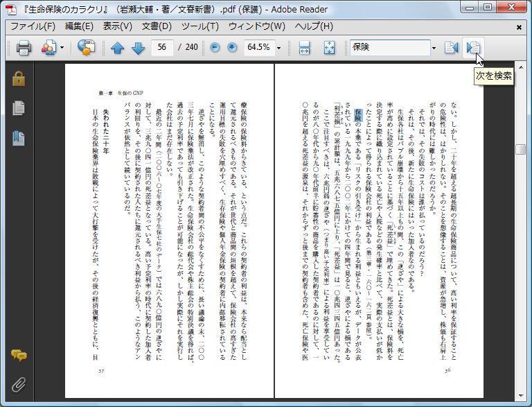Open the ヘルプ(H) menu
Screen dimensions: 532x407
314,26
